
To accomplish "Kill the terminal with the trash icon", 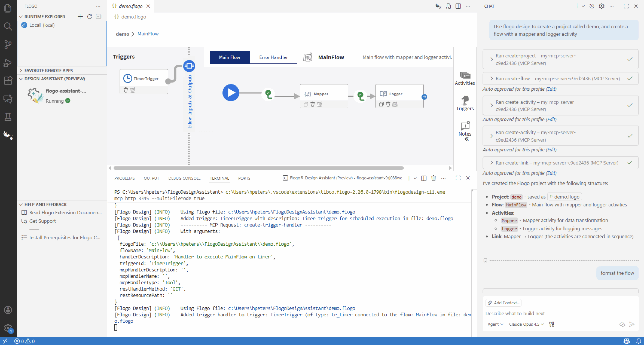I will 433,178.
